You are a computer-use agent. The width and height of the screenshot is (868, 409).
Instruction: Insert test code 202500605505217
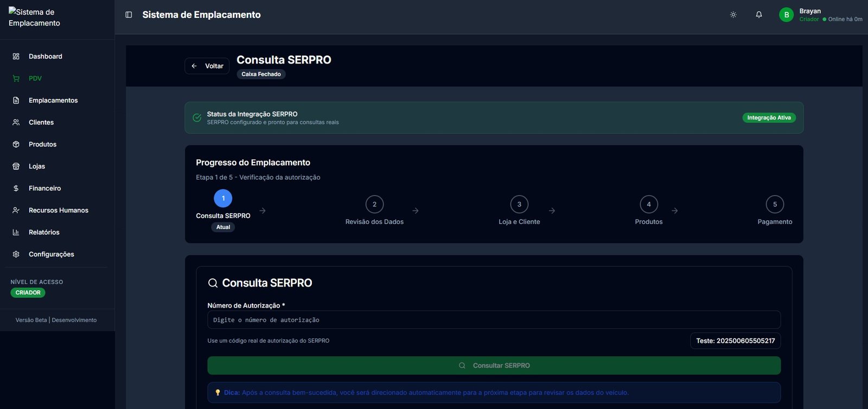tap(735, 341)
